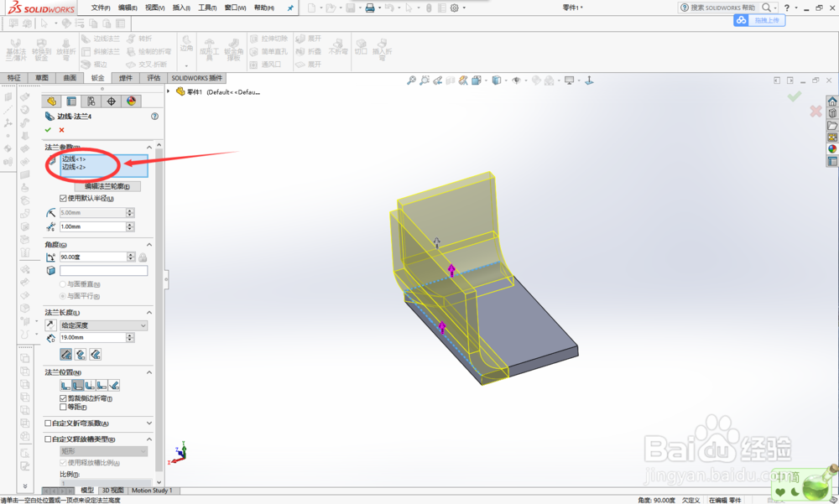Increase the 19.00mm length spinner
Screen dimensions: 839x504
point(130,335)
